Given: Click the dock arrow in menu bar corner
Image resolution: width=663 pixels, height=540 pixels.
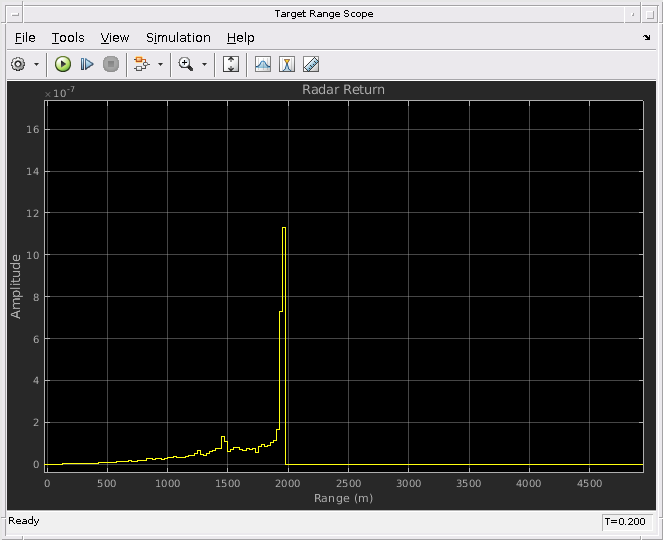Looking at the screenshot, I should click(647, 37).
